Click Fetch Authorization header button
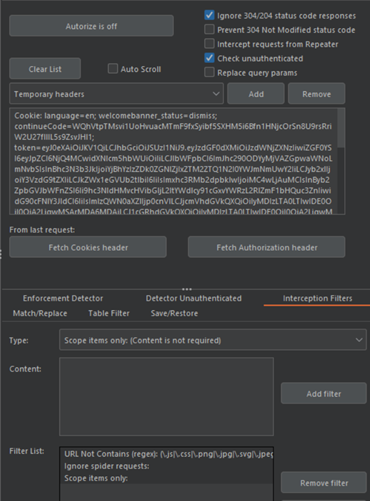The image size is (370, 501). (x=267, y=247)
